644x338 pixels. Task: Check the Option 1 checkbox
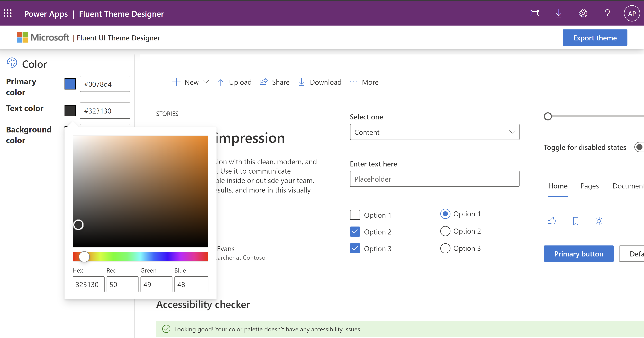click(x=355, y=215)
